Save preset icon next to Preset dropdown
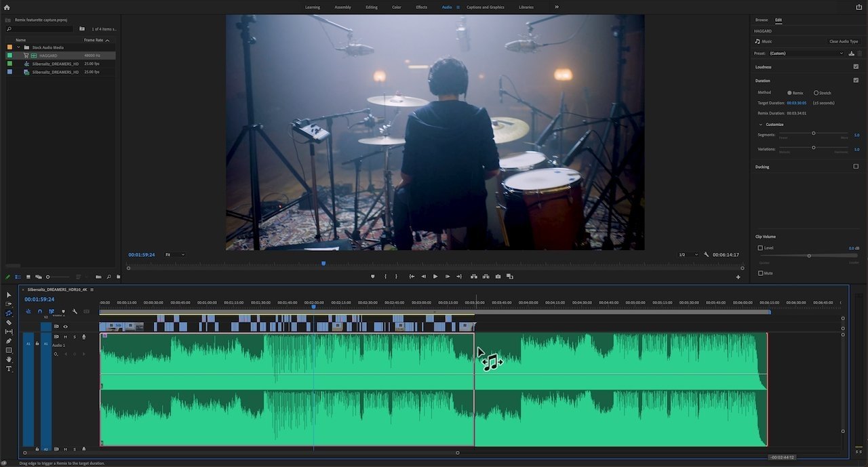 coord(851,54)
